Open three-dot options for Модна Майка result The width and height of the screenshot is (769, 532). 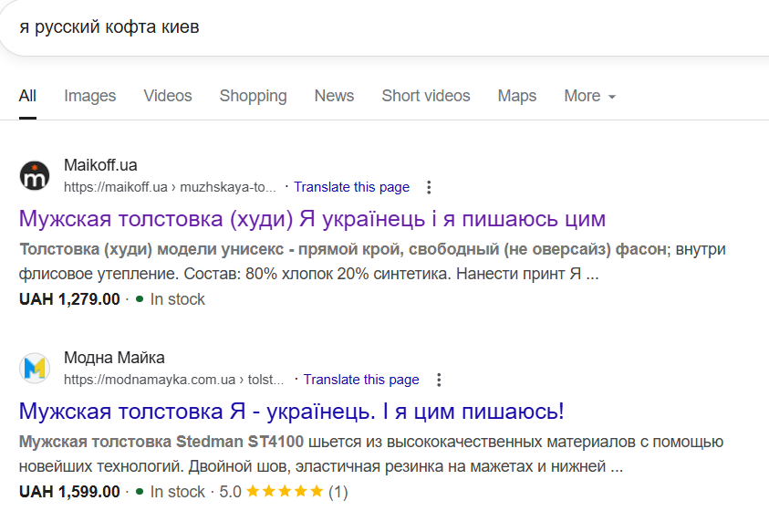(x=439, y=380)
